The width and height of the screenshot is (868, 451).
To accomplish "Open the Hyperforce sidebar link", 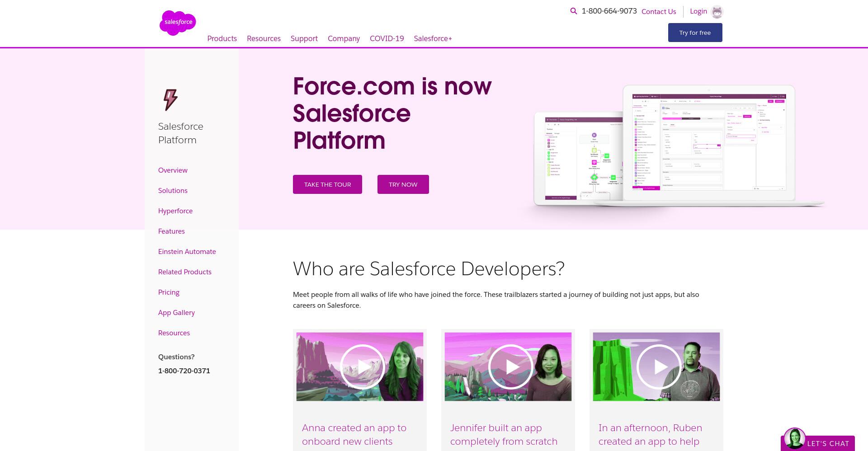I will pos(175,211).
